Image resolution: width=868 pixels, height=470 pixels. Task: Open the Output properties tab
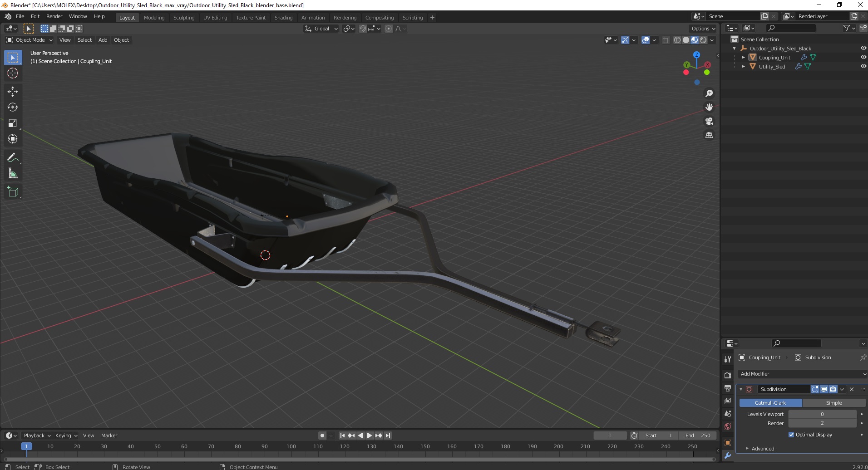[728, 388]
